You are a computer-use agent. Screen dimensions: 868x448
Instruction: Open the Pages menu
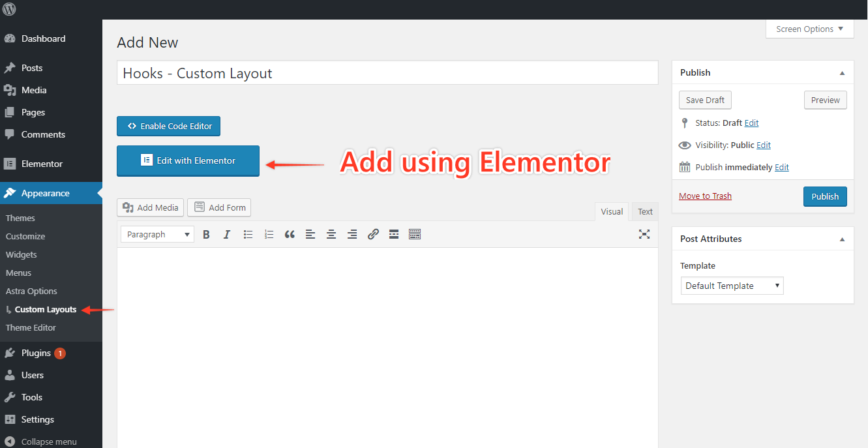coord(51,112)
